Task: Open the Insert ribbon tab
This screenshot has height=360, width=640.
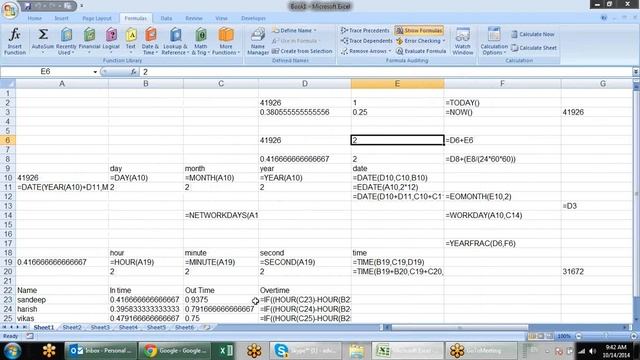Action: point(61,18)
